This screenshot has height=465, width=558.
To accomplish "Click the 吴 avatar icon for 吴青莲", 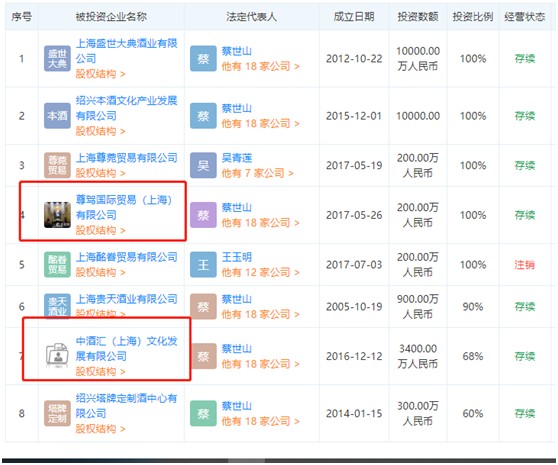I will click(203, 165).
